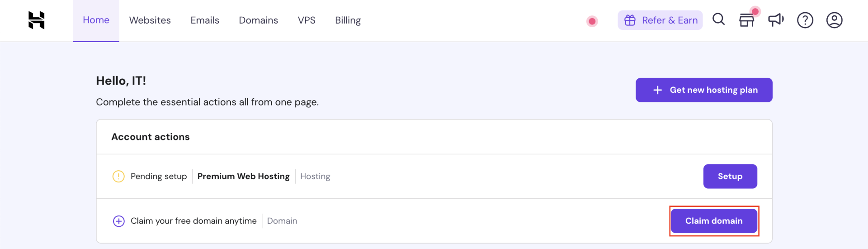868x249 pixels.
Task: Open the user profile icon
Action: tap(834, 20)
